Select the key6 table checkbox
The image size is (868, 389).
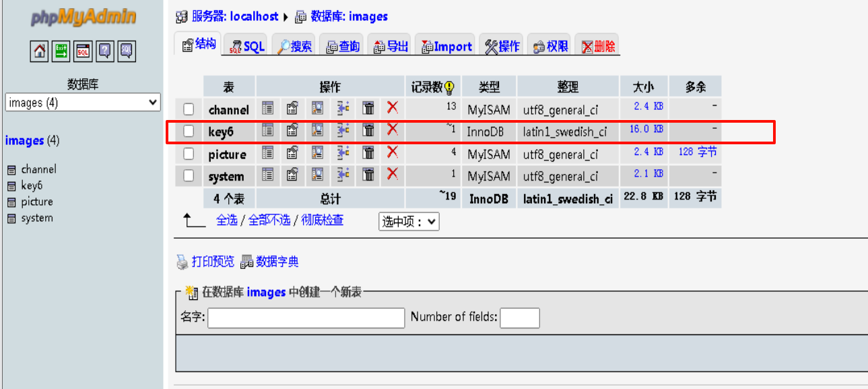189,131
